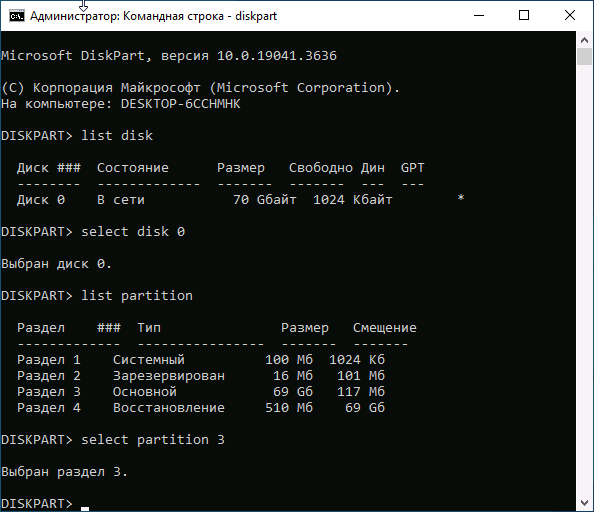This screenshot has height=512, width=594.
Task: Click the 'Диск 0' row in disk table
Action: tap(241, 199)
